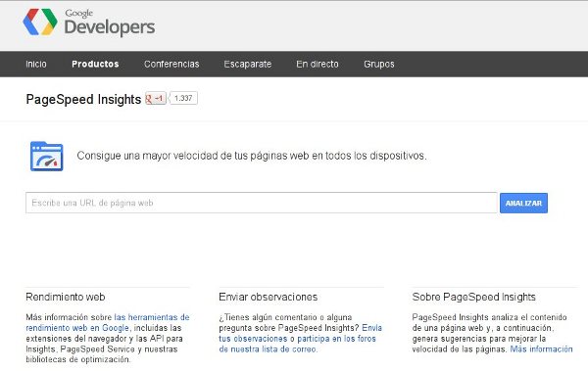588x371 pixels.
Task: Click the Google +1 button
Action: pos(155,98)
